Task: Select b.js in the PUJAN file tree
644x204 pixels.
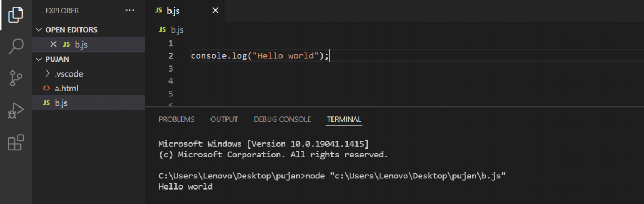Action: coord(89,103)
